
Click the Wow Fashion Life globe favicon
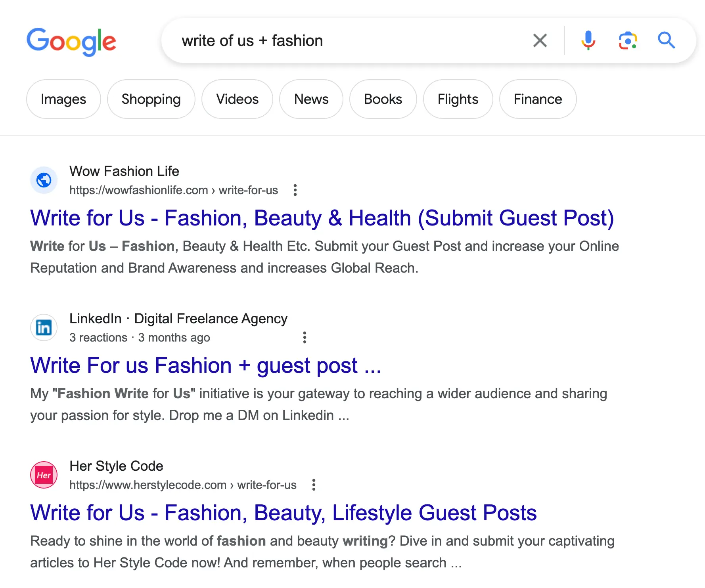(x=44, y=180)
